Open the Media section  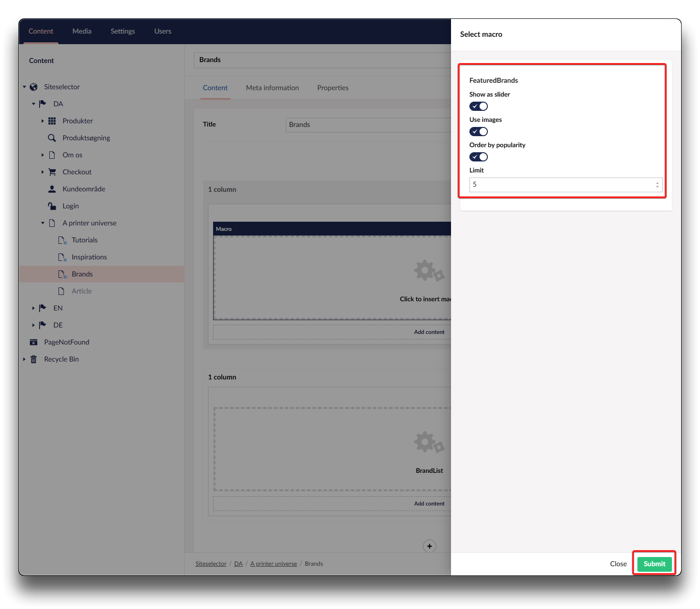(82, 31)
